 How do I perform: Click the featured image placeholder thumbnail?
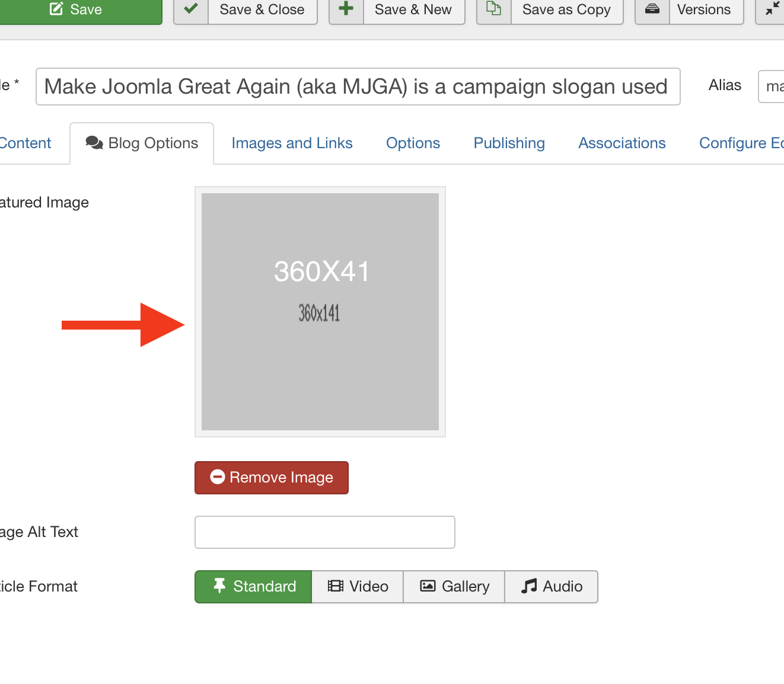320,312
